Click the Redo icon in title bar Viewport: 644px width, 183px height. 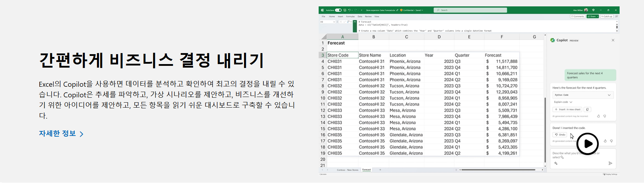click(x=356, y=10)
